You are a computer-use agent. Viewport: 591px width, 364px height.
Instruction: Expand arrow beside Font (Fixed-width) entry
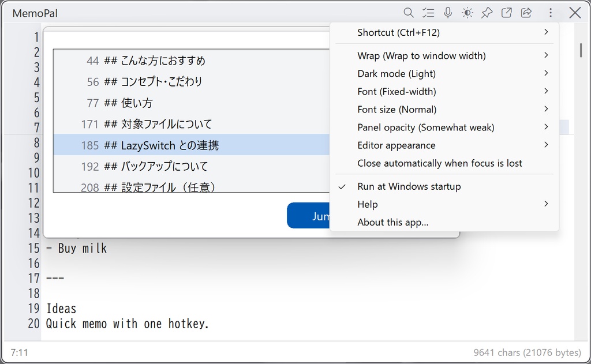tap(546, 91)
